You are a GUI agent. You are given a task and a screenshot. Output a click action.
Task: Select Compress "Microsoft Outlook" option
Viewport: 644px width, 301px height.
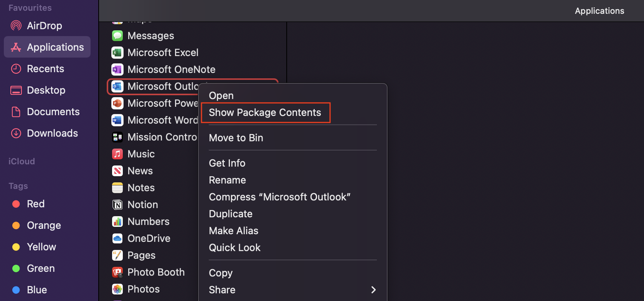pos(279,197)
